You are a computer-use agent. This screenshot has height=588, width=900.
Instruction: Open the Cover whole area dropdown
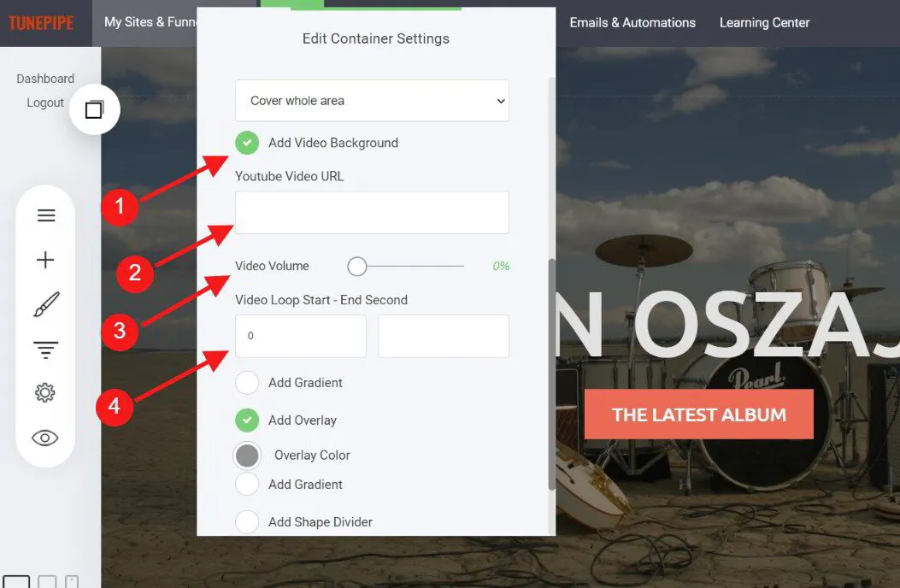pos(372,101)
